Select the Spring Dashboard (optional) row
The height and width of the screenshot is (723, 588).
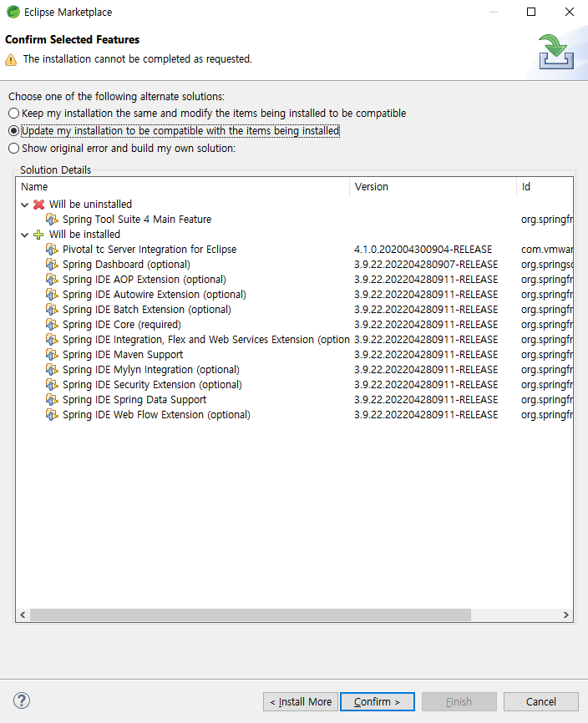[294, 264]
